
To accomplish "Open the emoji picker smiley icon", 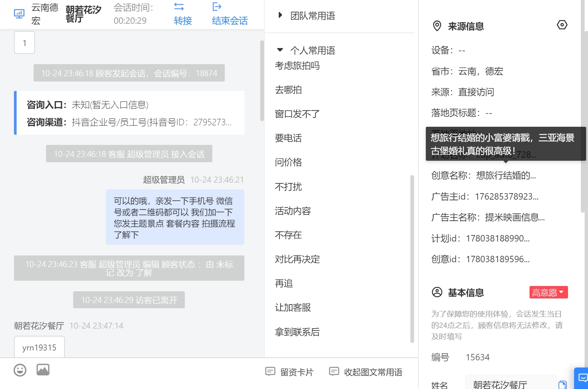I will [20, 370].
